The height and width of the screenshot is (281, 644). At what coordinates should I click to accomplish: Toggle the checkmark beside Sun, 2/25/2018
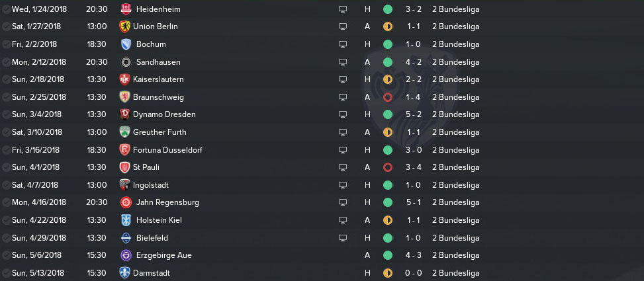pyautogui.click(x=6, y=97)
